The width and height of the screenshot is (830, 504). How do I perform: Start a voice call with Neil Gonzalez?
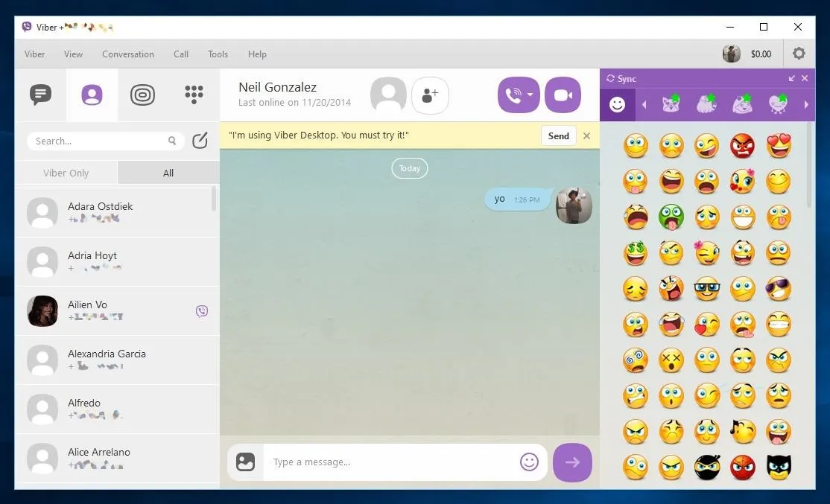pyautogui.click(x=513, y=95)
